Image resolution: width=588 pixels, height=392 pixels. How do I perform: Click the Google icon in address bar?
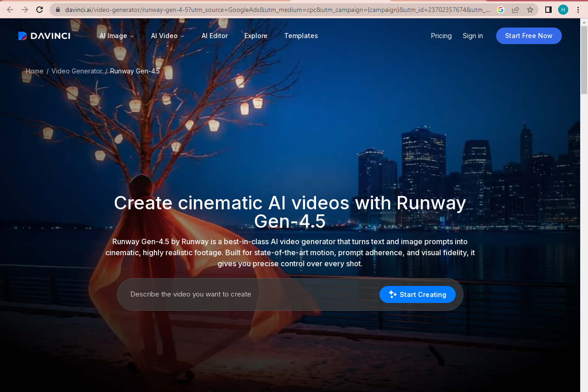pyautogui.click(x=501, y=10)
